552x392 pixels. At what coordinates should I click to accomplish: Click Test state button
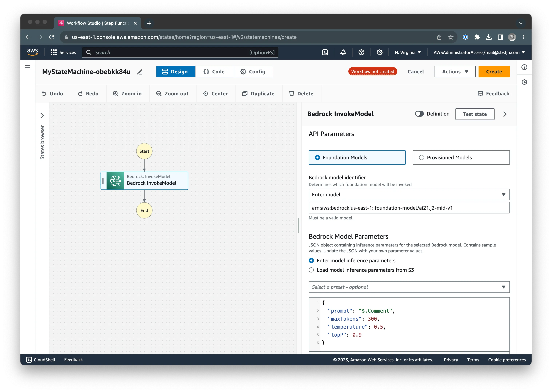[x=474, y=114]
